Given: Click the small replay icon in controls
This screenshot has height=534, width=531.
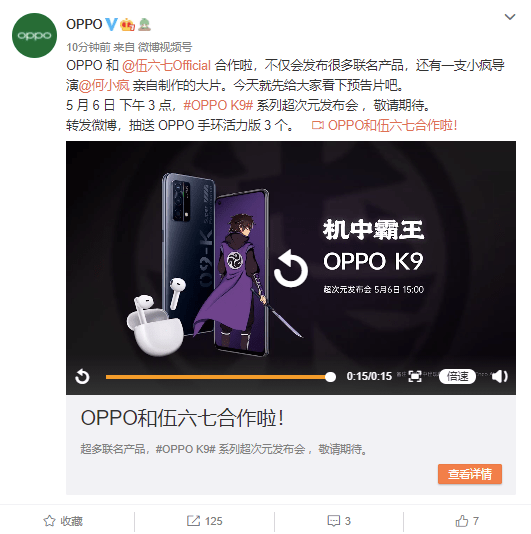Looking at the screenshot, I should 82,377.
